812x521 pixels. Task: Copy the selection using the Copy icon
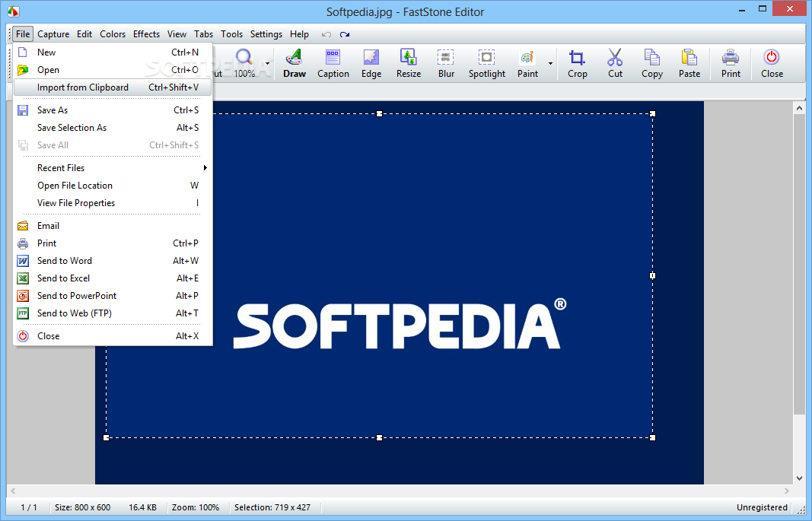(x=652, y=64)
